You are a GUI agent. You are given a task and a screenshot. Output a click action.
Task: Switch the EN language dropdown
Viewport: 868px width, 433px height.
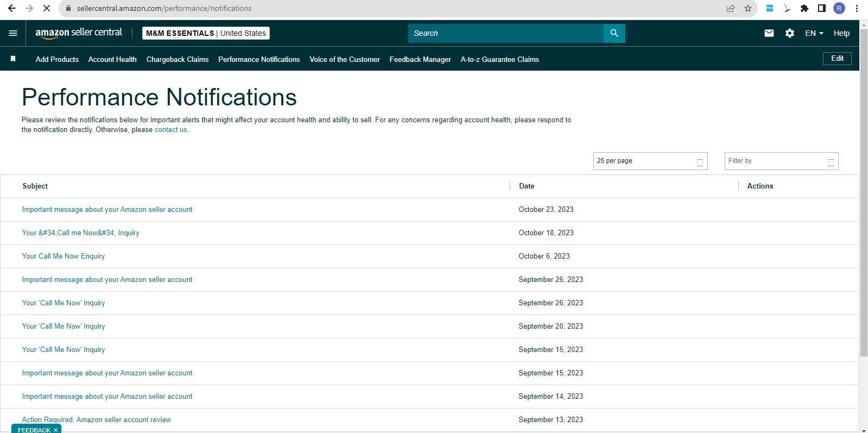tap(814, 33)
